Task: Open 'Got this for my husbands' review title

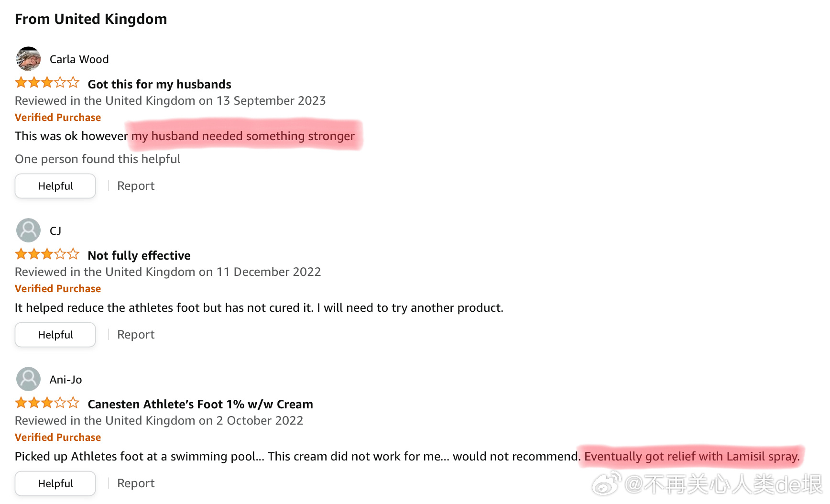Action: point(159,84)
